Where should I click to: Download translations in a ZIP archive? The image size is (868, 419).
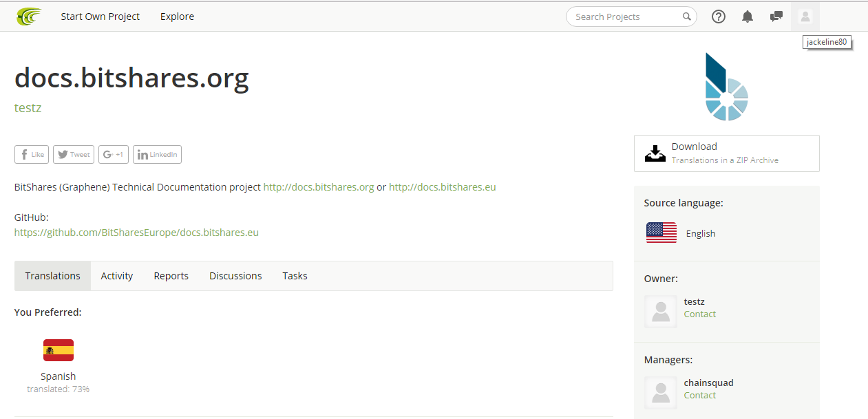(727, 153)
